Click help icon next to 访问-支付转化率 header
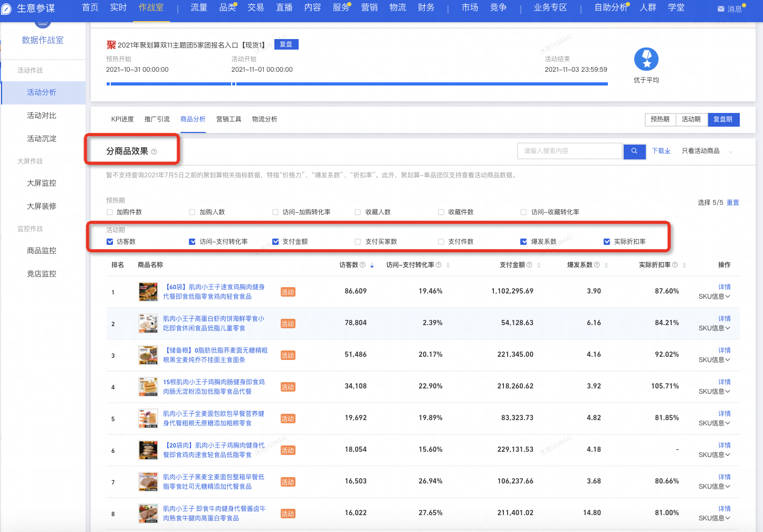The image size is (763, 532). [x=438, y=265]
